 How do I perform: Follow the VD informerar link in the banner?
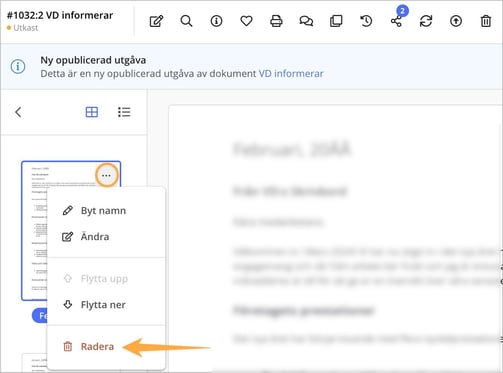click(291, 74)
